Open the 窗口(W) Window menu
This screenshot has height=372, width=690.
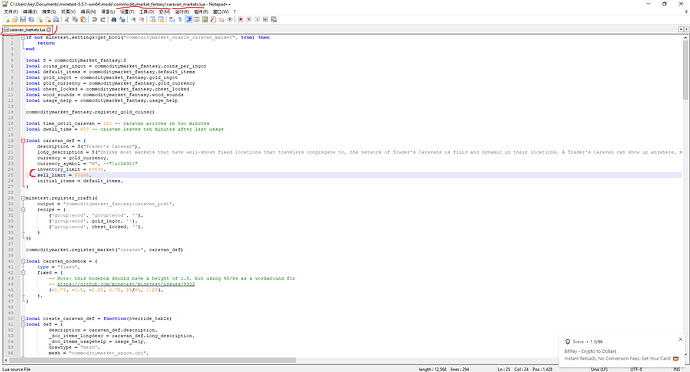pos(220,12)
